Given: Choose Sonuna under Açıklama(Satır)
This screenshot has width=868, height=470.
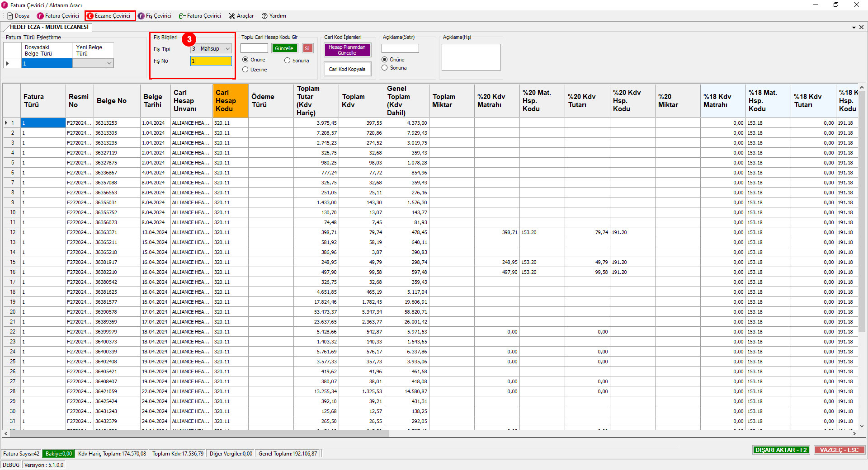Looking at the screenshot, I should click(385, 68).
